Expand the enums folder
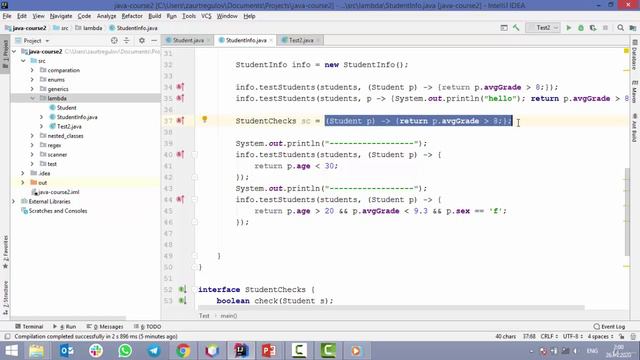The width and height of the screenshot is (640, 360). pos(32,80)
